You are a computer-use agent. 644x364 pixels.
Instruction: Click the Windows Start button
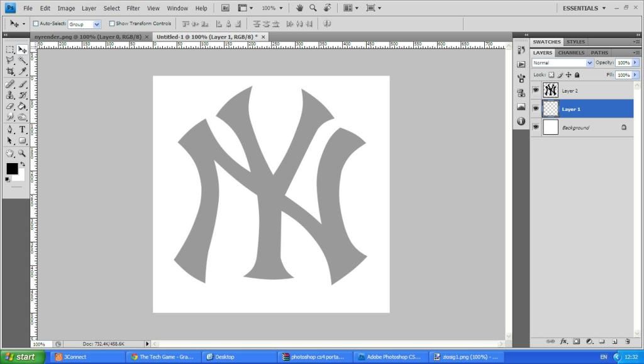pyautogui.click(x=22, y=356)
